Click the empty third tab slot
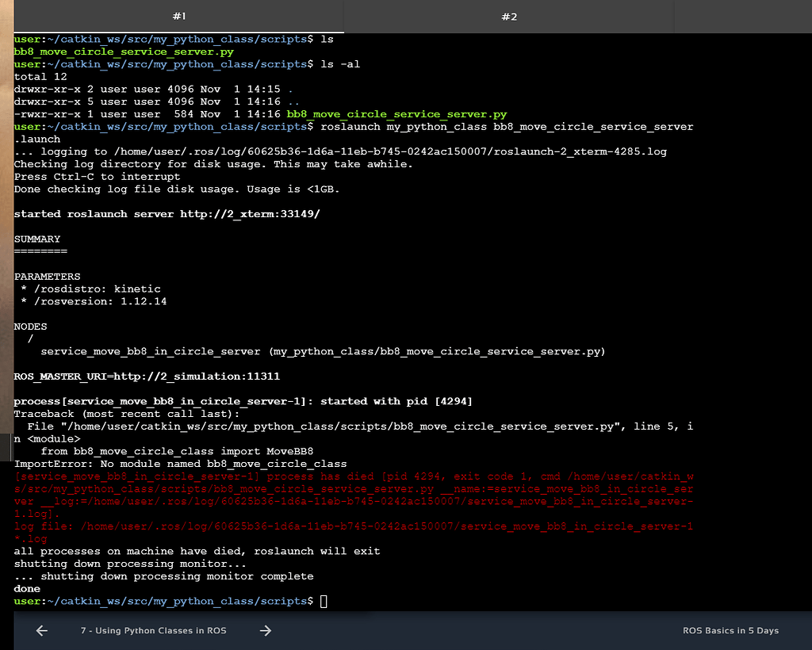 (x=742, y=16)
